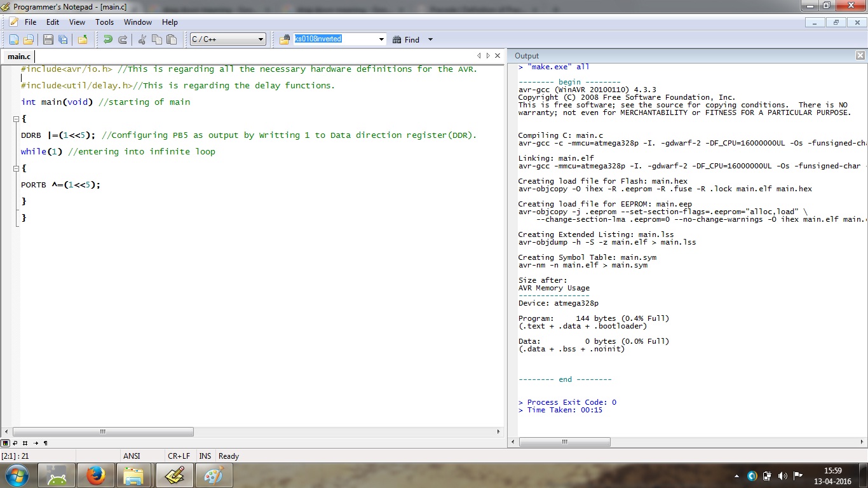The image size is (868, 488).
Task: Click the INS insert mode indicator
Action: [x=205, y=456]
